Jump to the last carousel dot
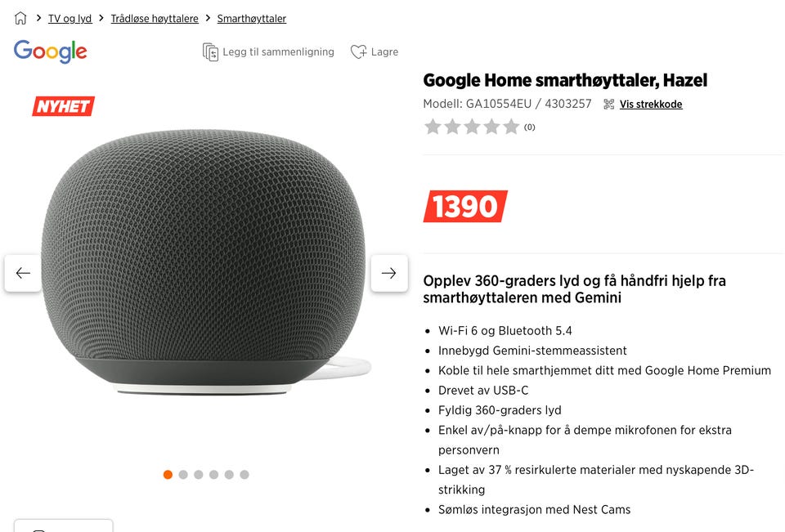This screenshot has height=532, width=785. coord(244,475)
